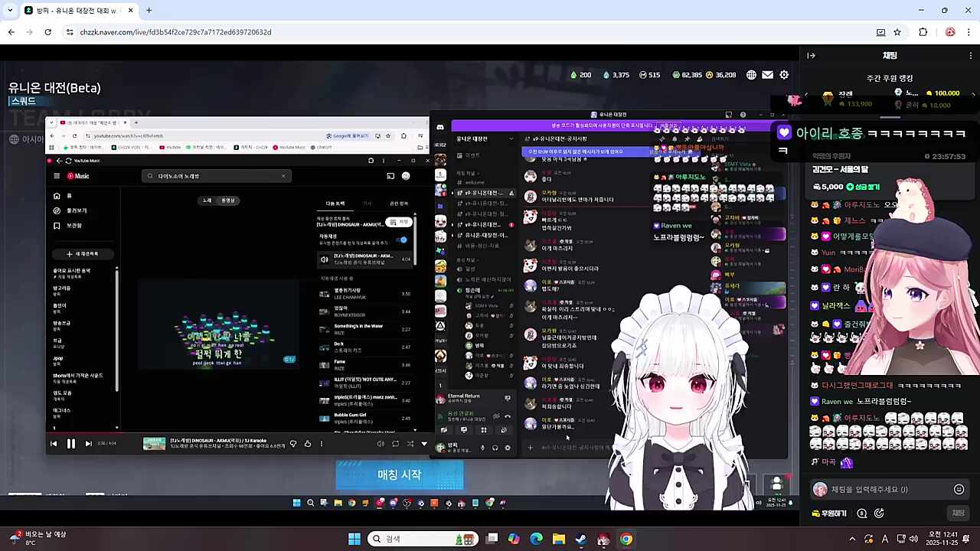Click the 후원하기 donate button

click(x=828, y=514)
